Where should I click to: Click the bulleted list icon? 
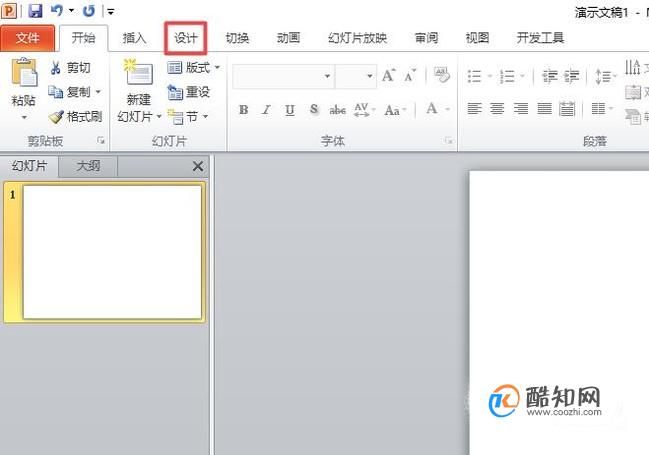point(474,76)
